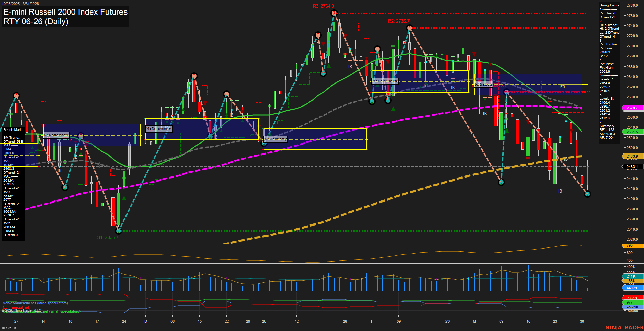Click the red Commercial net legend label
This screenshot has width=644, height=331.
16,307
